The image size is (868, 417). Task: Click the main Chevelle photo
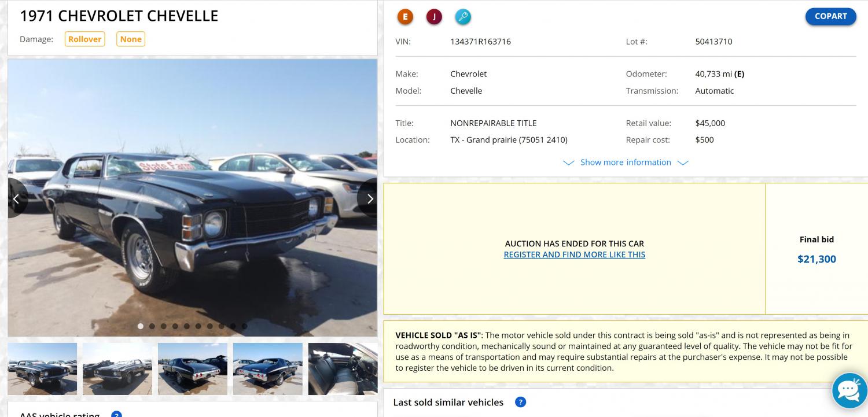click(192, 197)
